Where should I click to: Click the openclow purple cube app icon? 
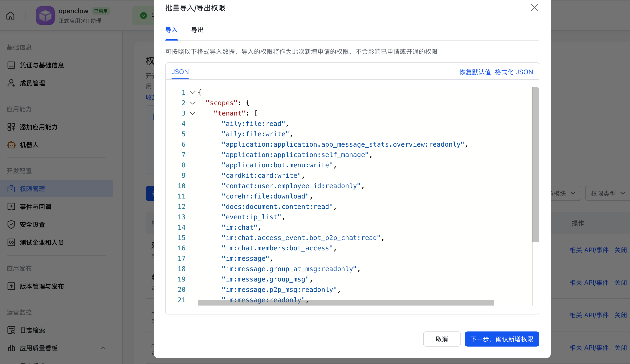tap(45, 16)
